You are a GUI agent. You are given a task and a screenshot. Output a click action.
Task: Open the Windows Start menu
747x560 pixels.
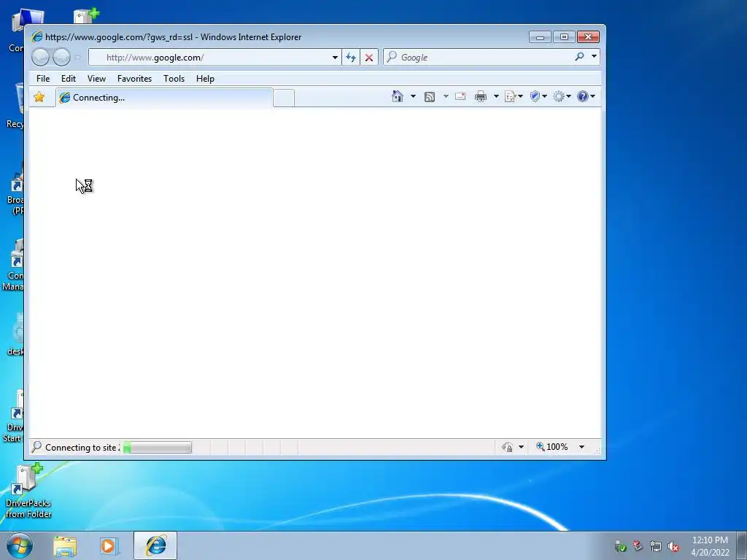point(20,545)
